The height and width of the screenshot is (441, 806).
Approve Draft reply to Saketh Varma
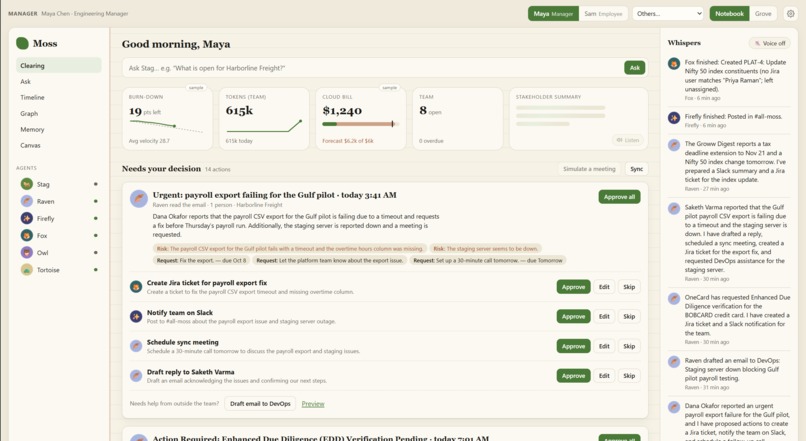(x=573, y=376)
